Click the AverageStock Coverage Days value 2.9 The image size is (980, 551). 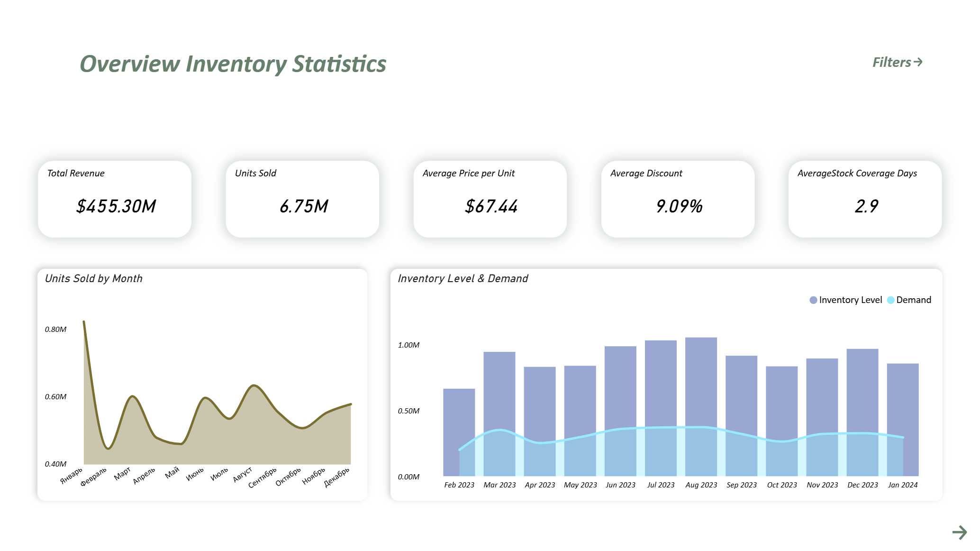pos(866,206)
